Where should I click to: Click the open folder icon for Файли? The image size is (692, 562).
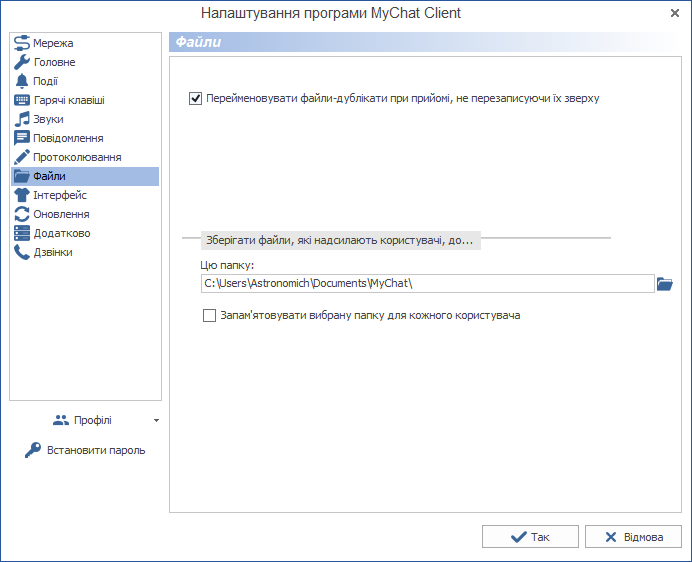[x=22, y=176]
